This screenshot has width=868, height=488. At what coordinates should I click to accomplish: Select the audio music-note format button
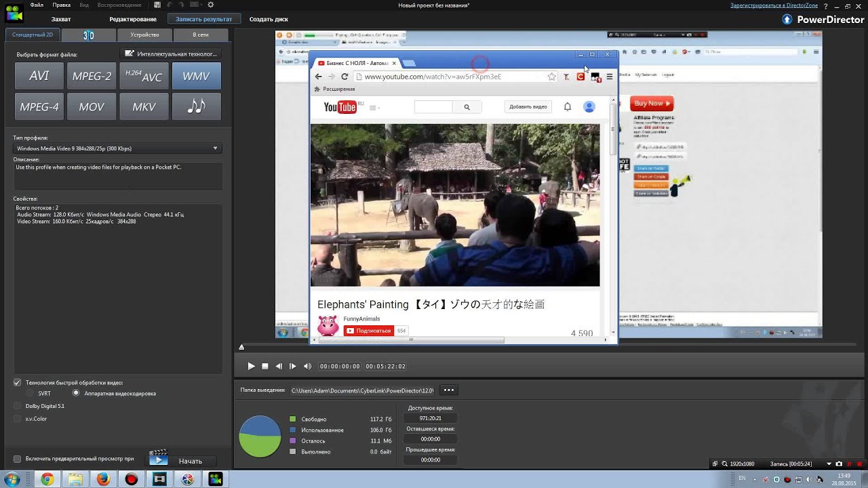[196, 106]
